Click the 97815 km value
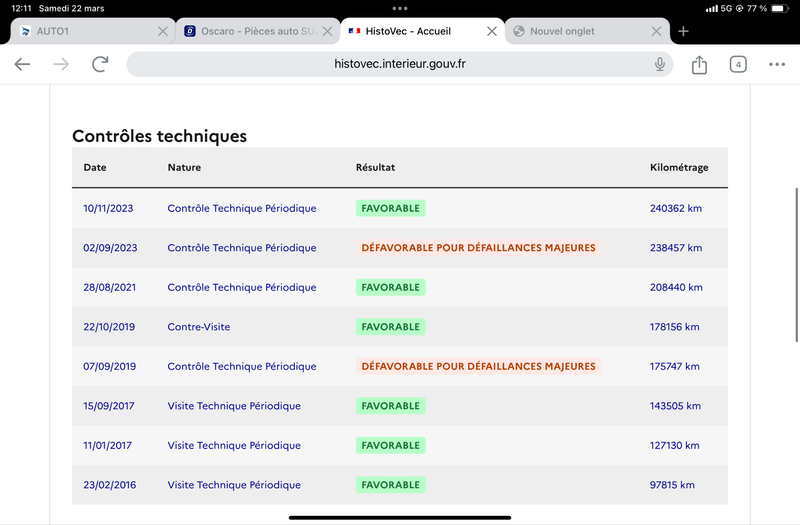 (672, 485)
